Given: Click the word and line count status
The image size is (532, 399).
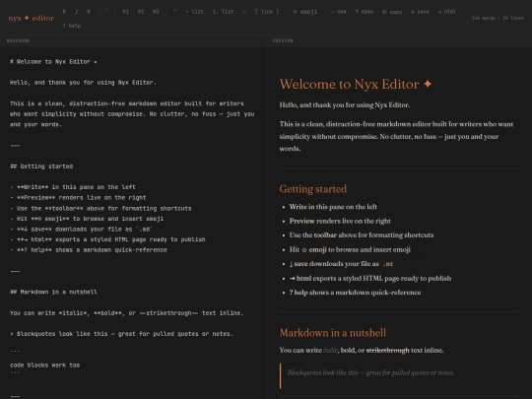Looking at the screenshot, I should pos(498,18).
